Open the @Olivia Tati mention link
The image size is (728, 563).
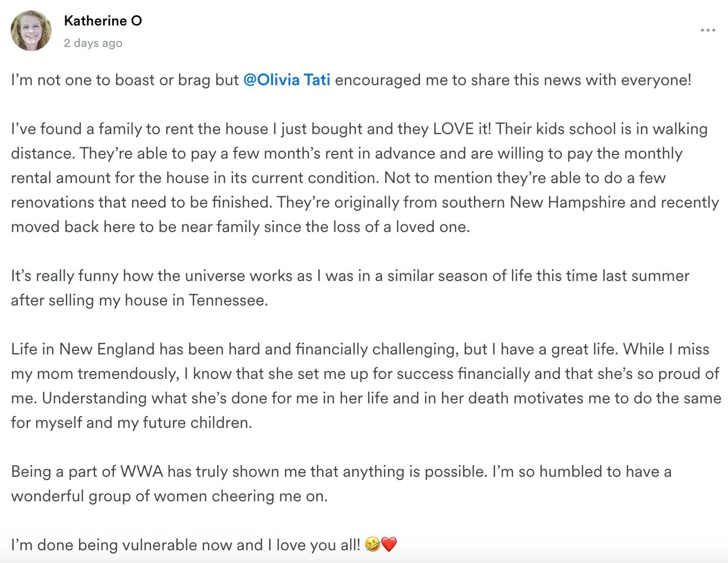tap(287, 80)
